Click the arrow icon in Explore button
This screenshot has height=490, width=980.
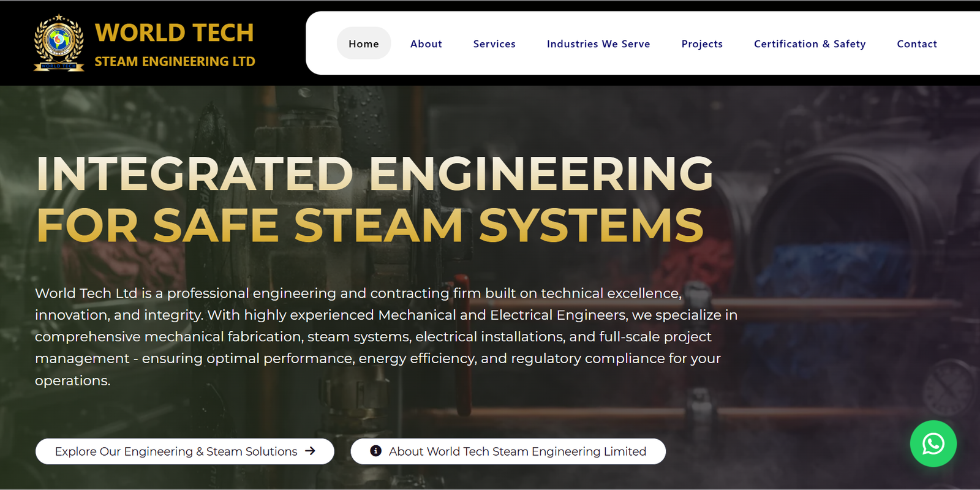tap(311, 451)
